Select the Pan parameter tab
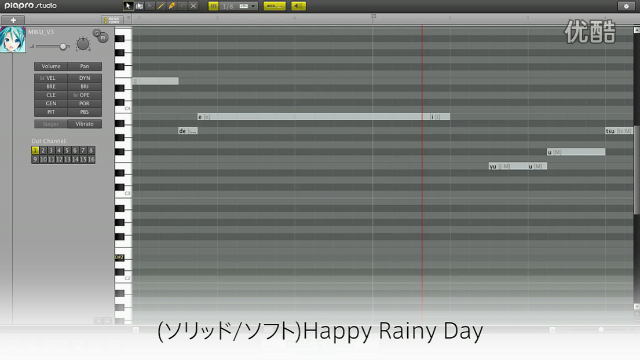The height and width of the screenshot is (360, 640). coord(84,66)
